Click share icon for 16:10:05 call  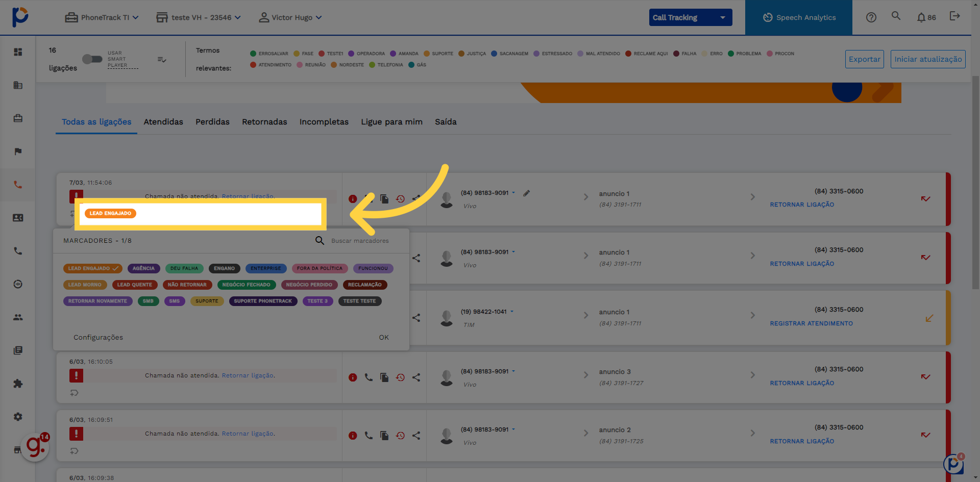(416, 377)
